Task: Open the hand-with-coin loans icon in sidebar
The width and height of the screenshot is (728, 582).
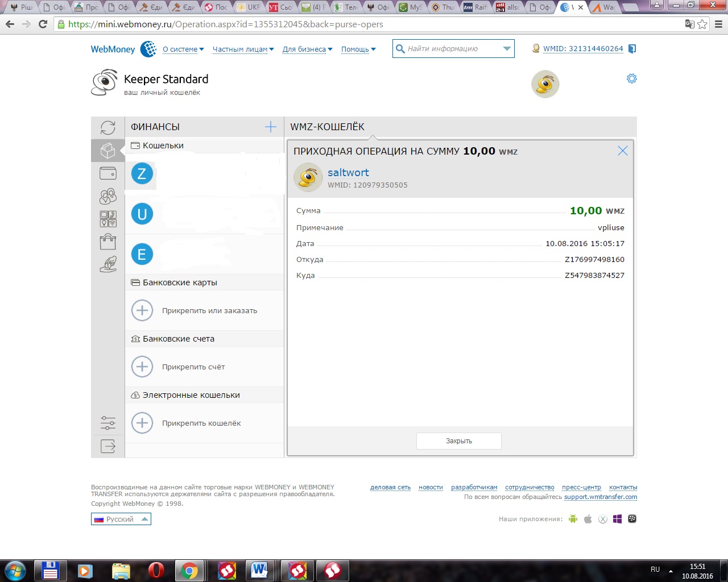Action: (108, 264)
